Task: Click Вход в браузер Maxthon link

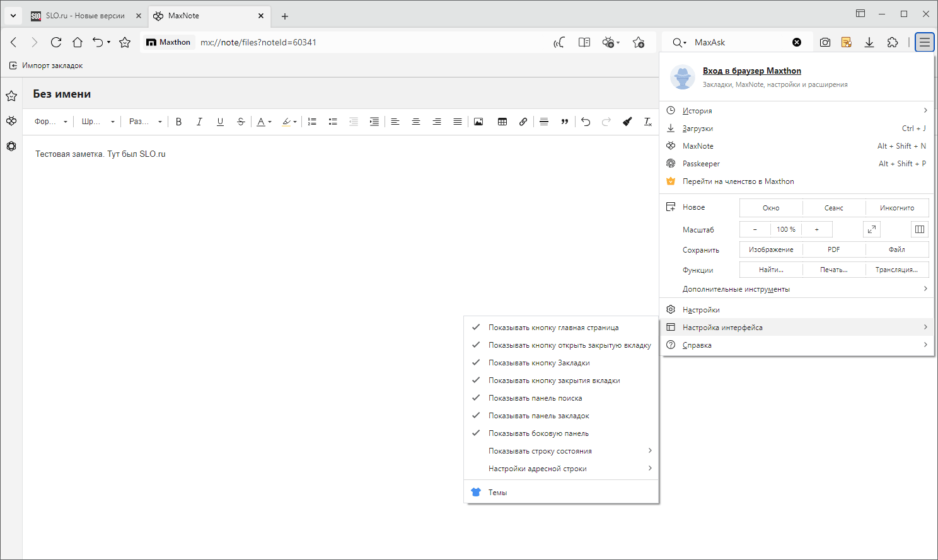Action: (751, 71)
